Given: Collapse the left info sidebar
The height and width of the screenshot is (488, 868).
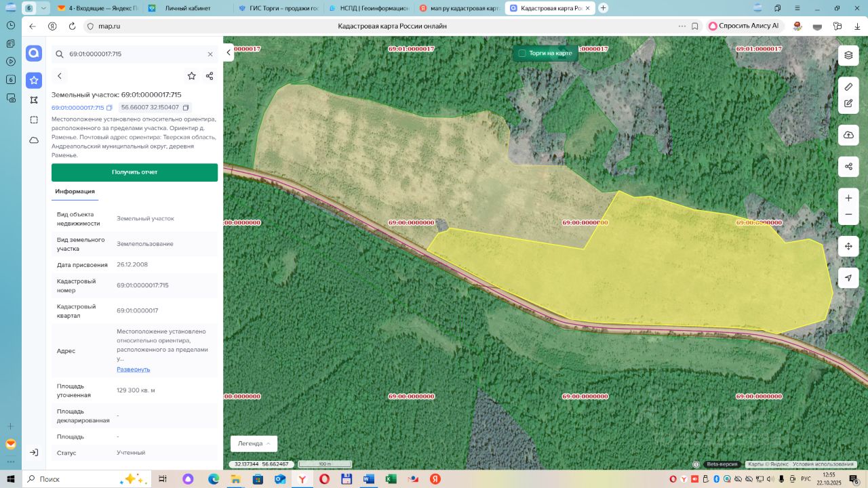Looking at the screenshot, I should coord(229,52).
